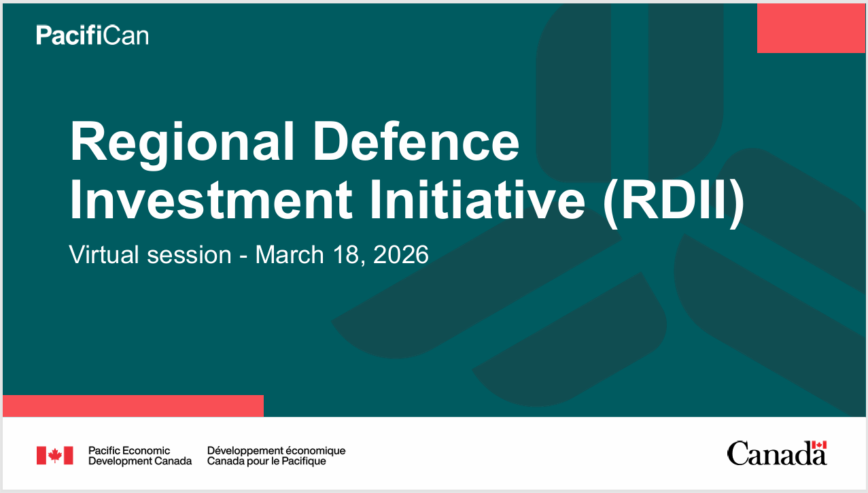Click the "(RDII)" acronym in the title
Image resolution: width=868 pixels, height=493 pixels.
tap(673, 199)
